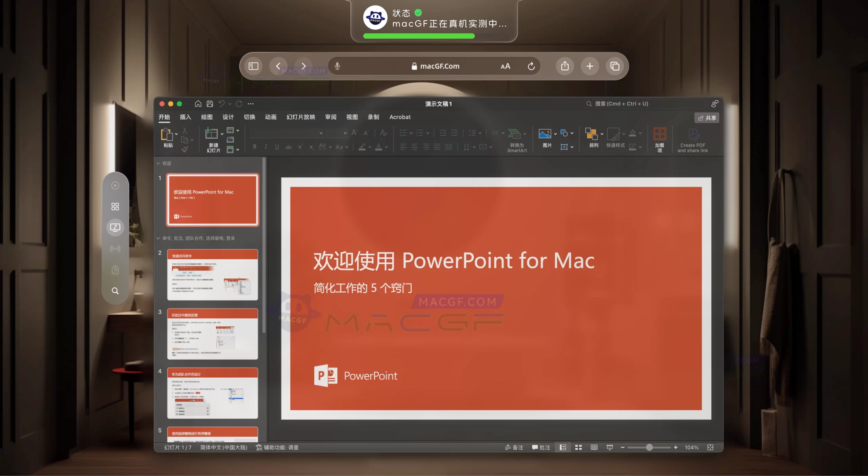Click Convert to SmartArt icon
This screenshot has height=476, width=868.
514,134
